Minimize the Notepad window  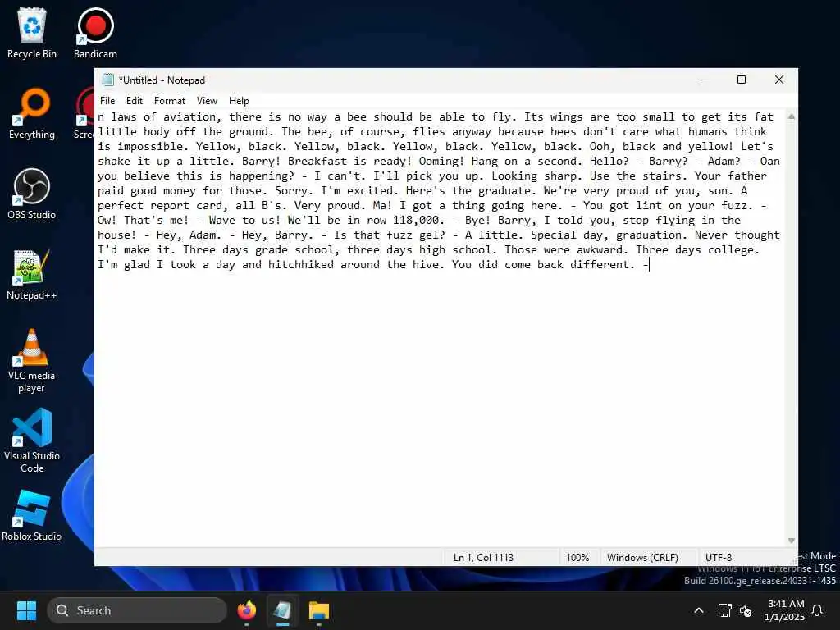click(705, 80)
